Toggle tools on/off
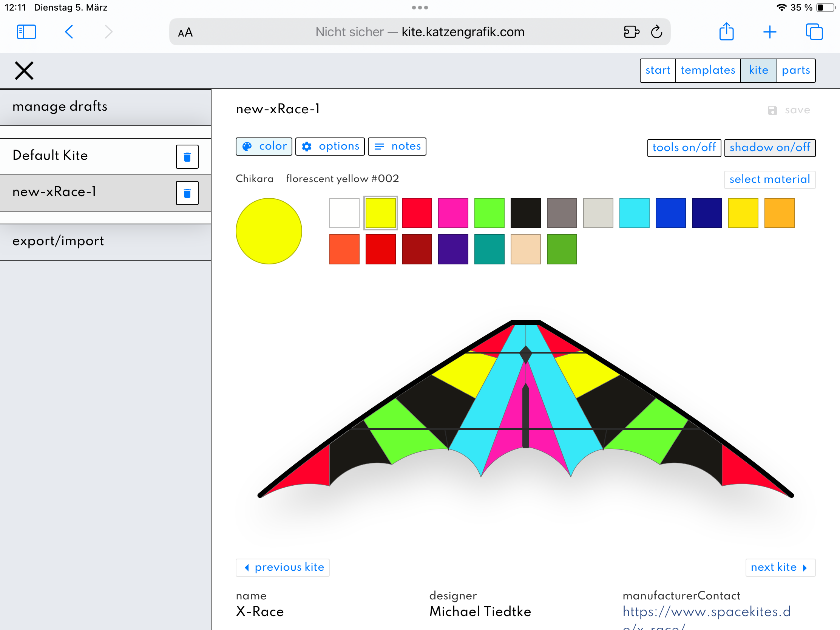The width and height of the screenshot is (840, 630). [684, 148]
